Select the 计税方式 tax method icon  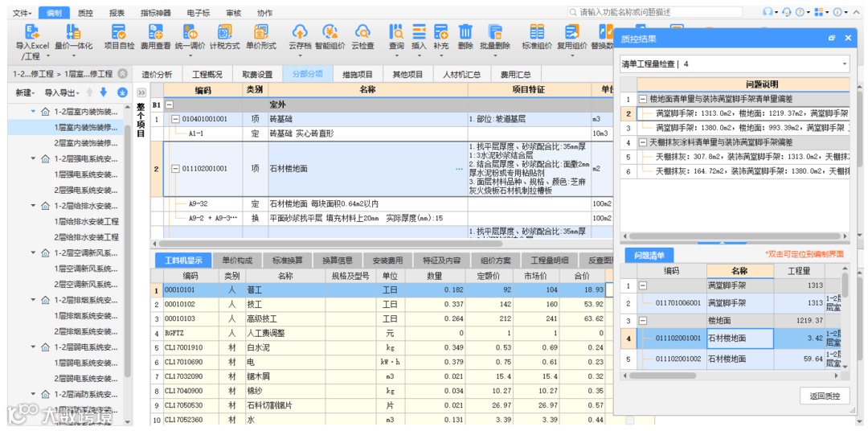tap(224, 31)
